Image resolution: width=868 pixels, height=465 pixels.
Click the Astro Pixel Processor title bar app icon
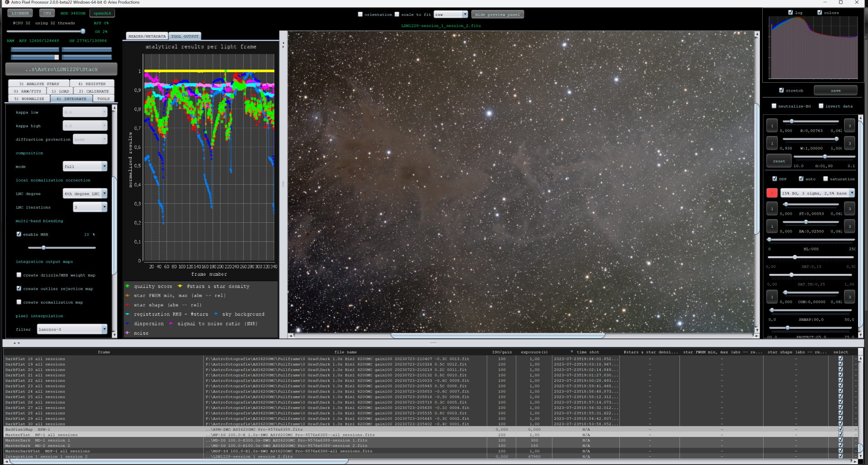(x=6, y=2)
